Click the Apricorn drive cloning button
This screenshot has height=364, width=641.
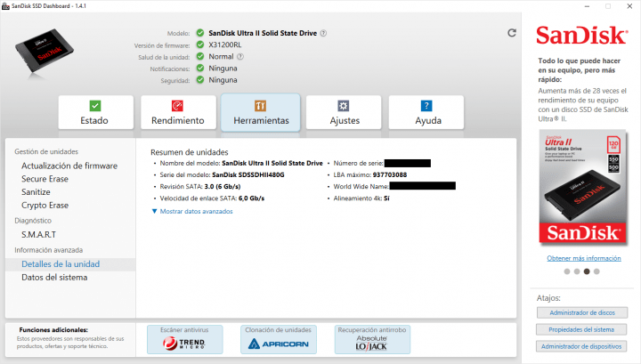pos(279,339)
